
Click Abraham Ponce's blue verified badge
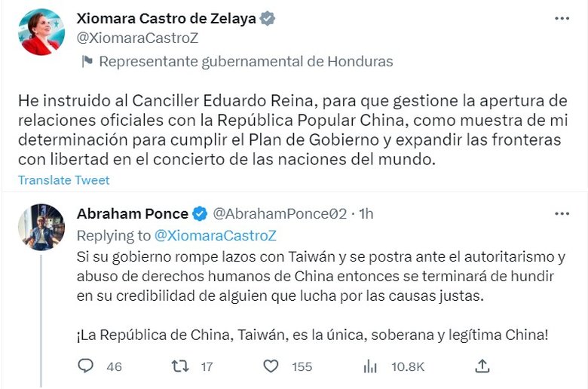point(200,214)
